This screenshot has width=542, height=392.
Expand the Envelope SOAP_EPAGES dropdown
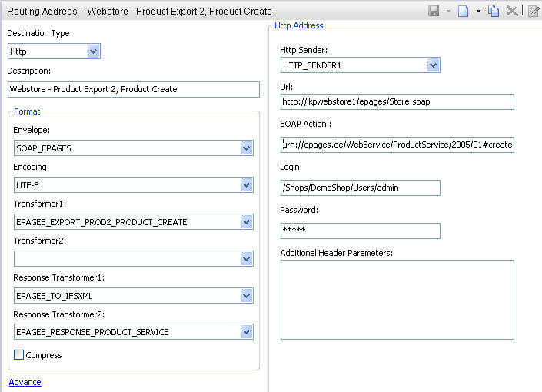tap(247, 148)
